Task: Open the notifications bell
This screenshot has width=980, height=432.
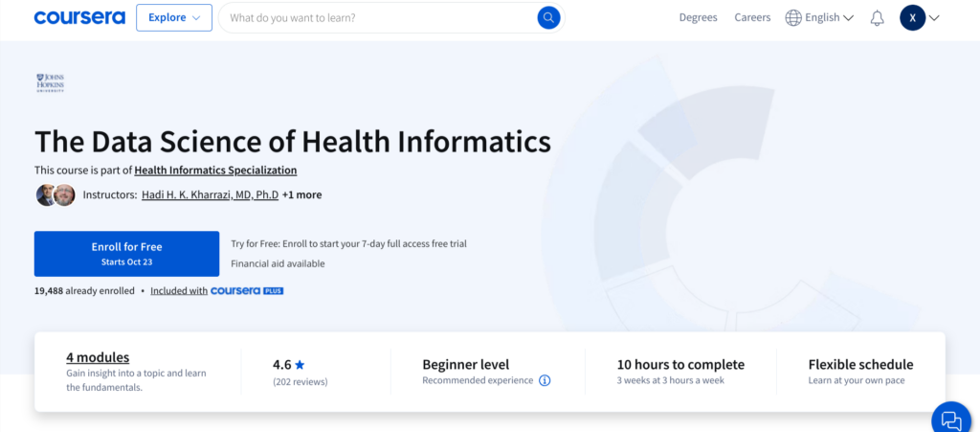Action: 877,18
